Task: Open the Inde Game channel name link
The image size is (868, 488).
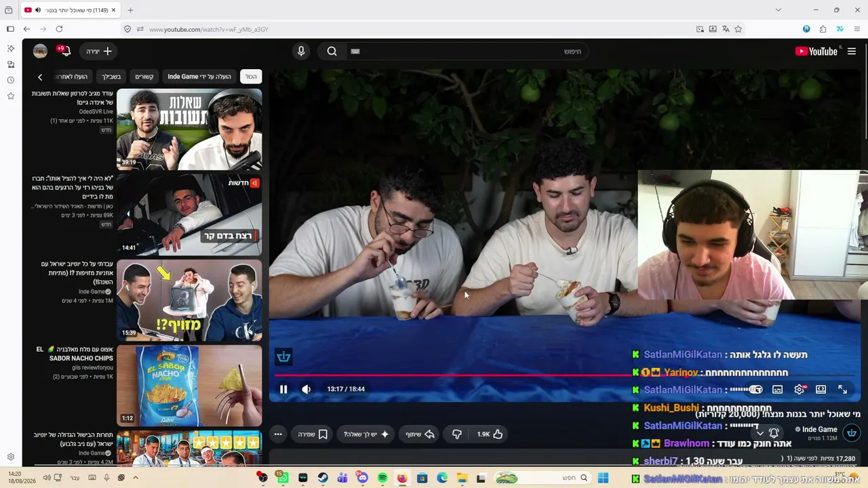Action: click(x=819, y=429)
